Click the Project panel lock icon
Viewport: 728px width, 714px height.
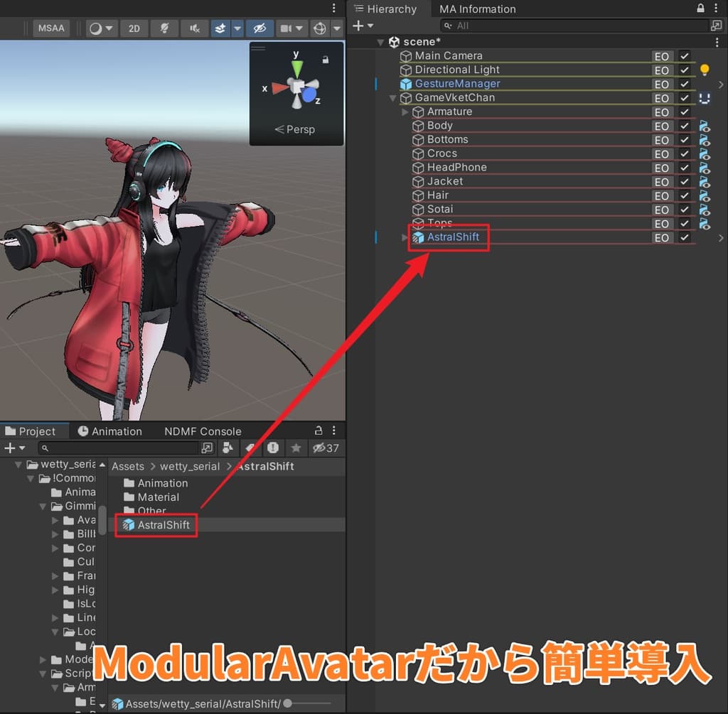tap(318, 430)
